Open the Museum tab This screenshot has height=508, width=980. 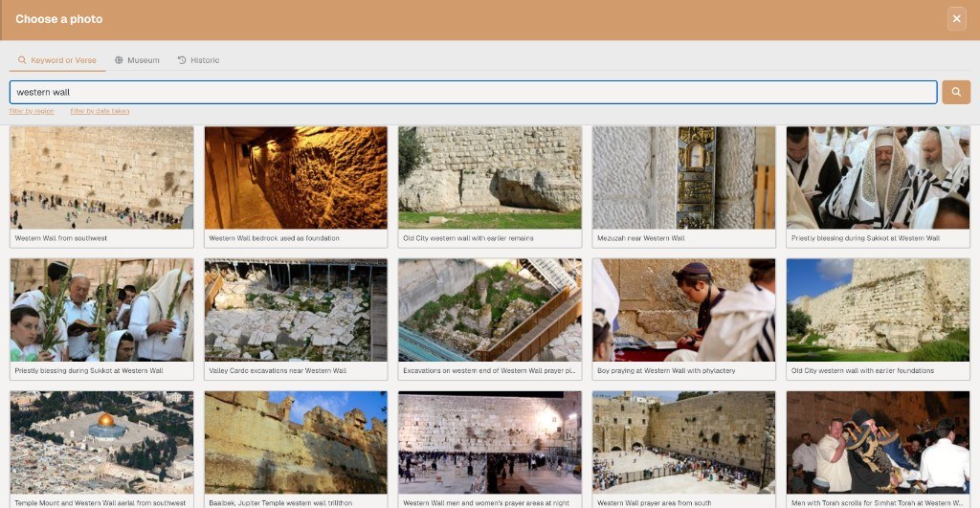coord(137,60)
